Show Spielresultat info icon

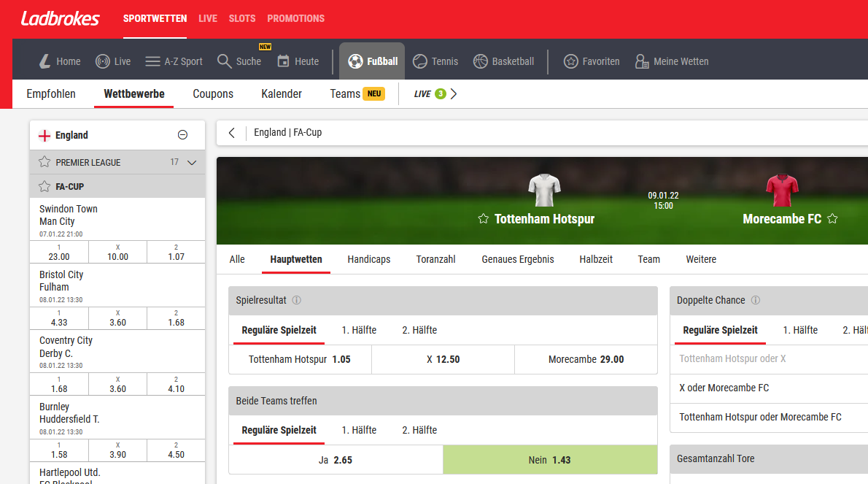click(x=297, y=300)
